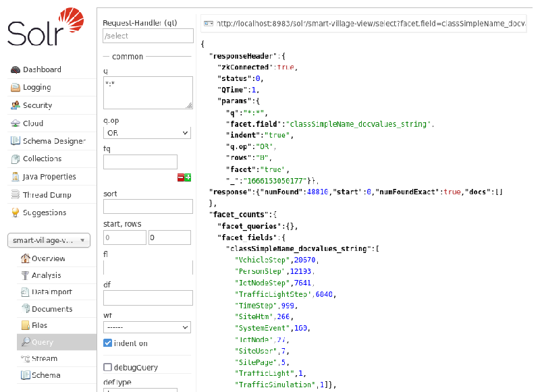Click the Overview house icon
This screenshot has width=540, height=392.
click(25, 258)
